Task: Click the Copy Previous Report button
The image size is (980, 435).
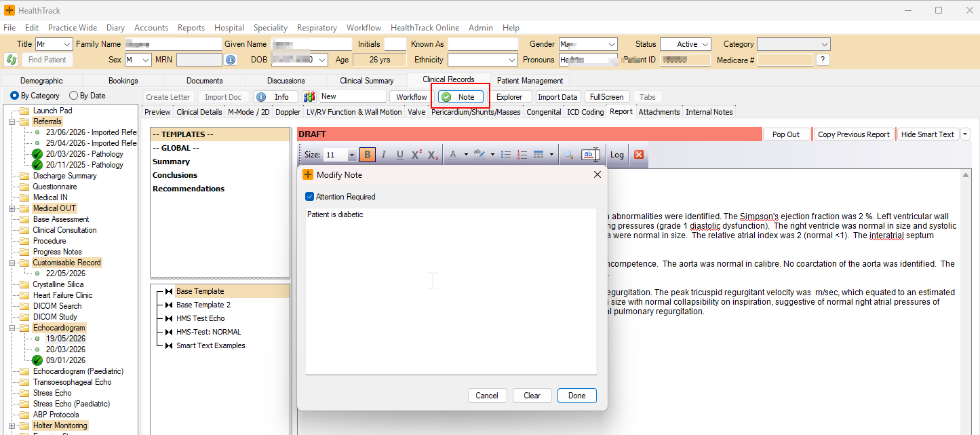Action: (853, 134)
